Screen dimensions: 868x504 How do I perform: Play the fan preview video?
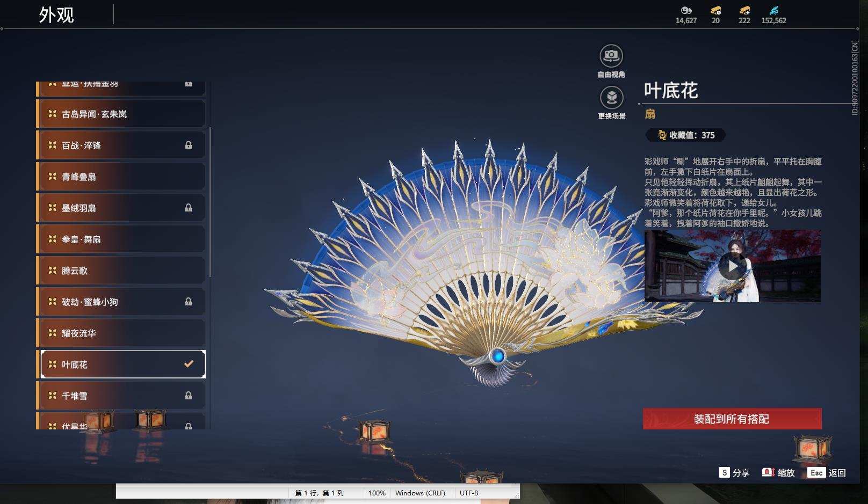(x=732, y=266)
